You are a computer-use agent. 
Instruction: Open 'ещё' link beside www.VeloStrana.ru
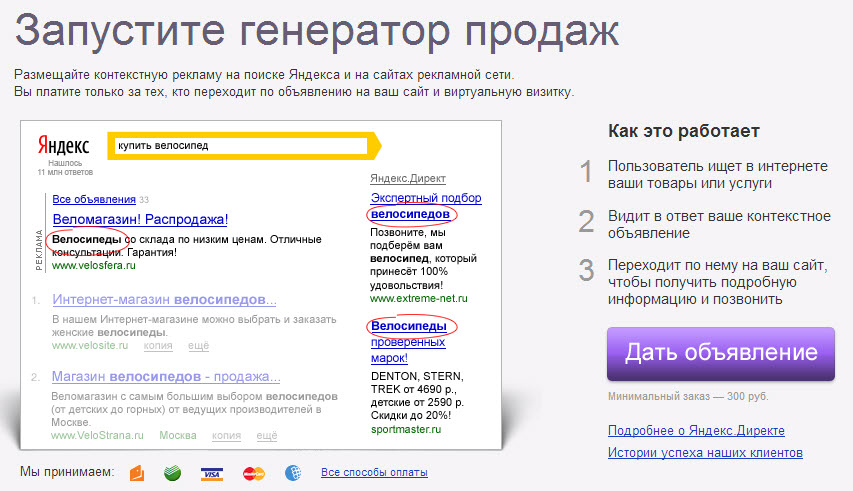click(x=267, y=436)
